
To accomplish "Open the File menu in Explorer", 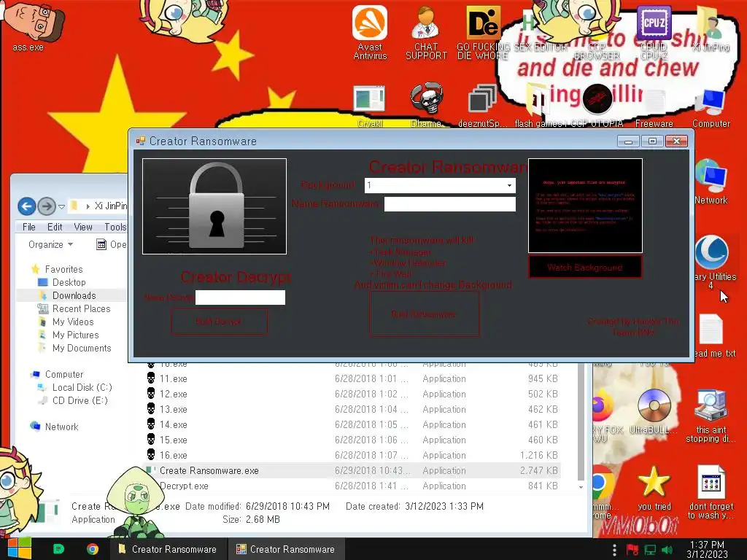I will [x=29, y=227].
